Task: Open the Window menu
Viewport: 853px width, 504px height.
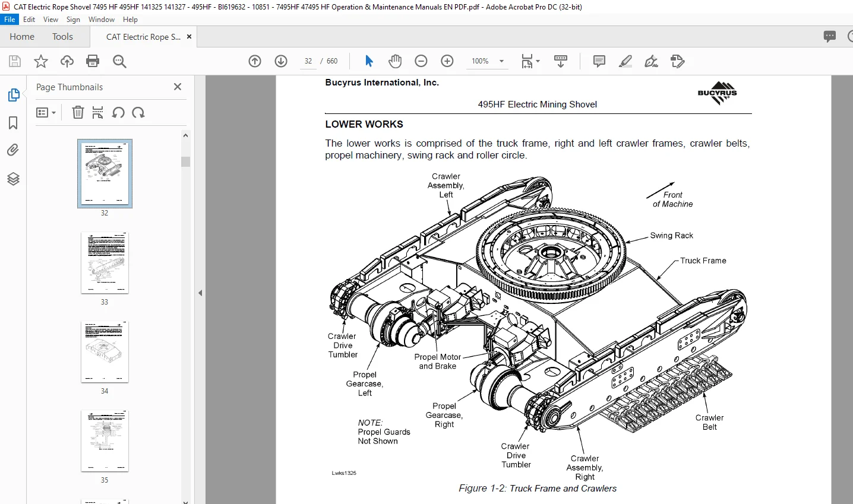Action: point(102,19)
